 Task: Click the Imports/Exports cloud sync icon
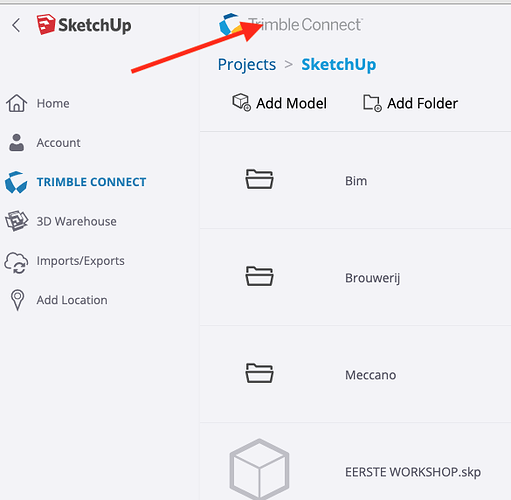click(16, 262)
